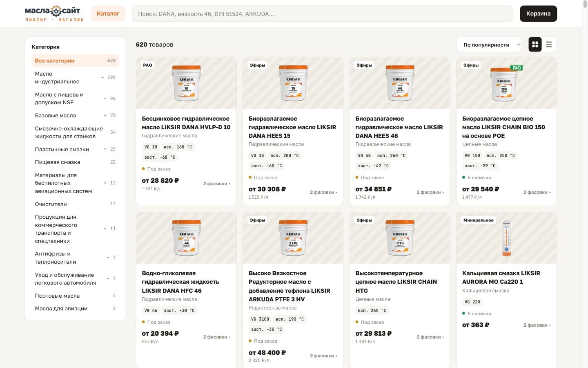
Task: Expand Пластичные смазки category
Action: [105, 149]
